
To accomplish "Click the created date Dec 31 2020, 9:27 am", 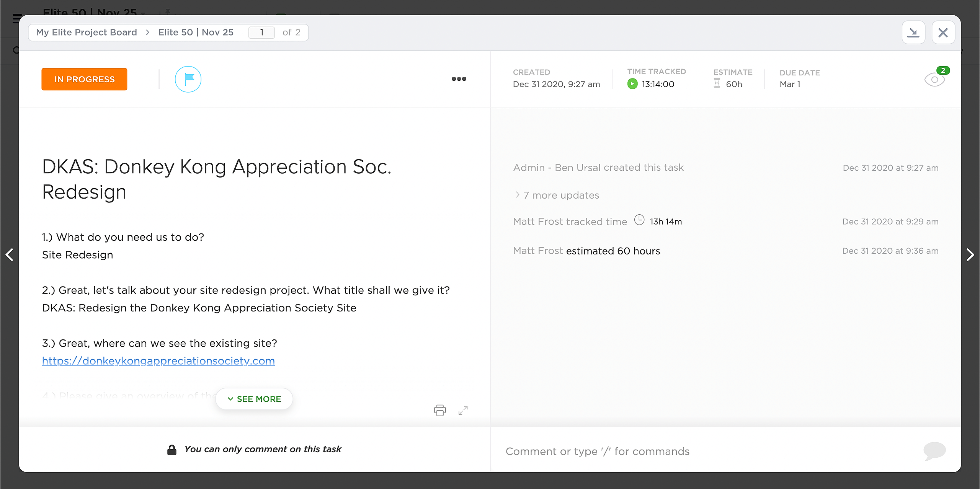I will click(x=557, y=84).
